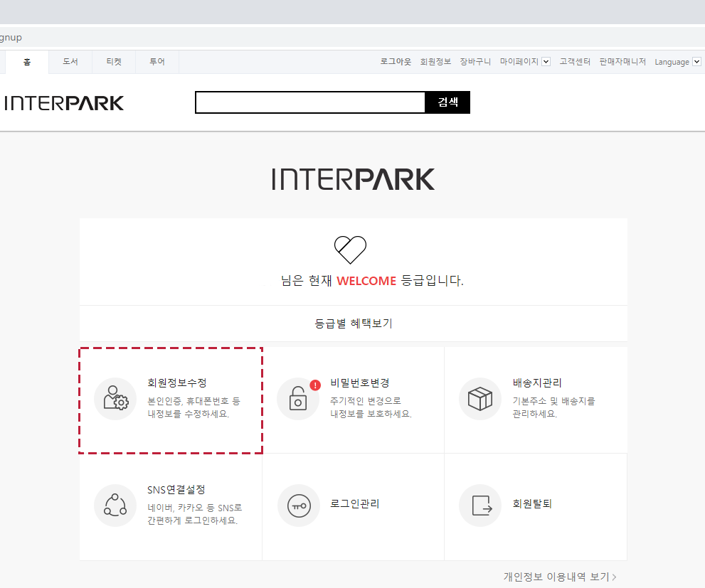The image size is (705, 588).
Task: Select the SNS연결설정 title
Action: pyautogui.click(x=176, y=490)
